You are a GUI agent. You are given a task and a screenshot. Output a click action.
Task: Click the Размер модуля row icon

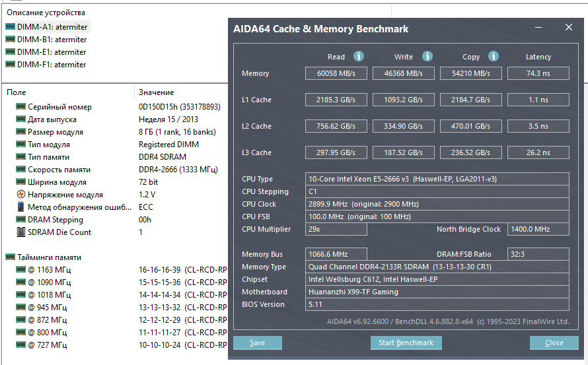[x=21, y=131]
